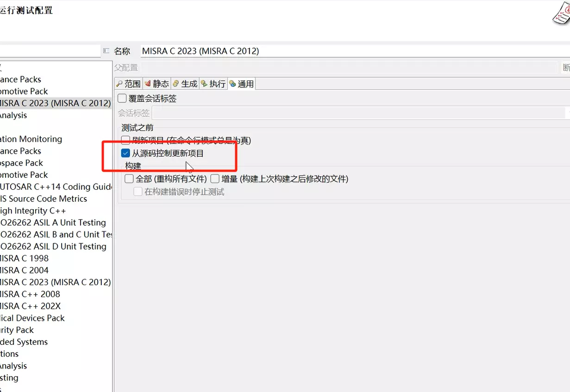Click the 名称 text field

point(352,51)
